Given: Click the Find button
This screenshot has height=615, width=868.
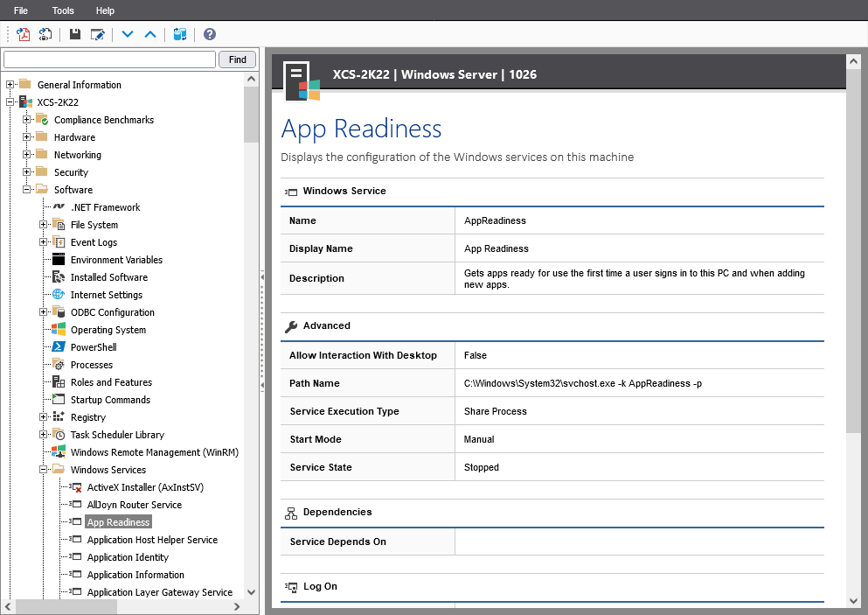Looking at the screenshot, I should point(238,59).
